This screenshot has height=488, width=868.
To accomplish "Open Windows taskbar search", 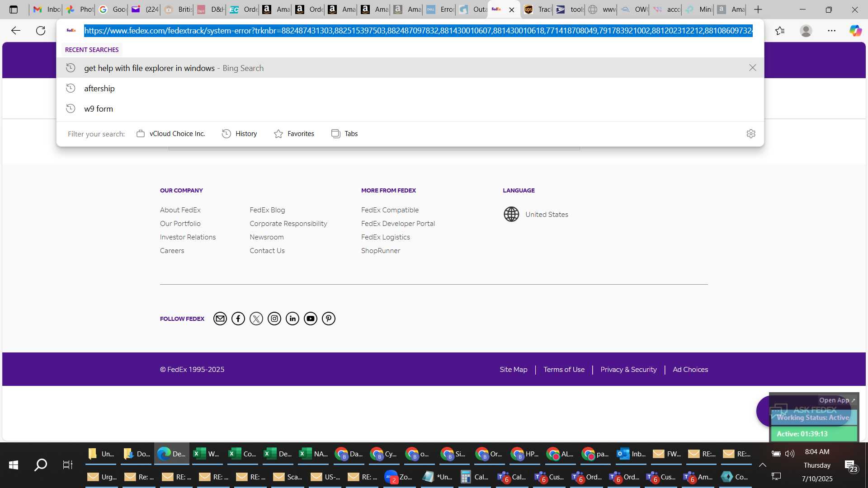I will pyautogui.click(x=41, y=465).
